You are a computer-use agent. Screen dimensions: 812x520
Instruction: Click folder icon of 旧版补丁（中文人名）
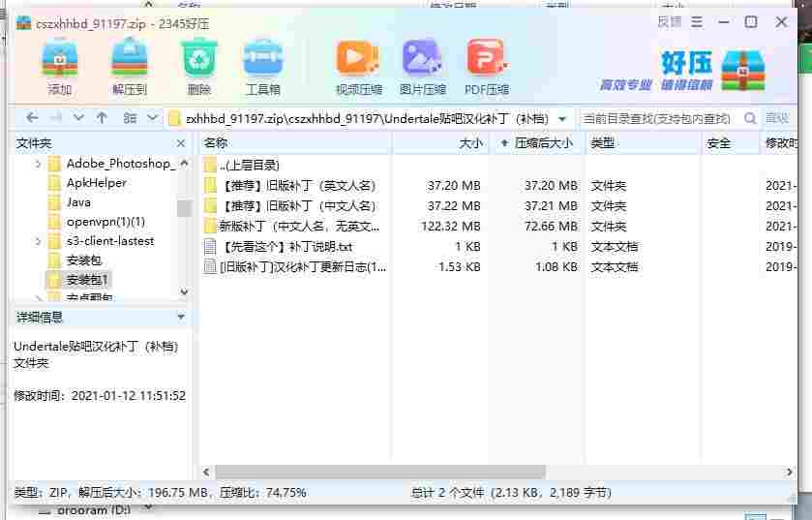[x=210, y=206]
